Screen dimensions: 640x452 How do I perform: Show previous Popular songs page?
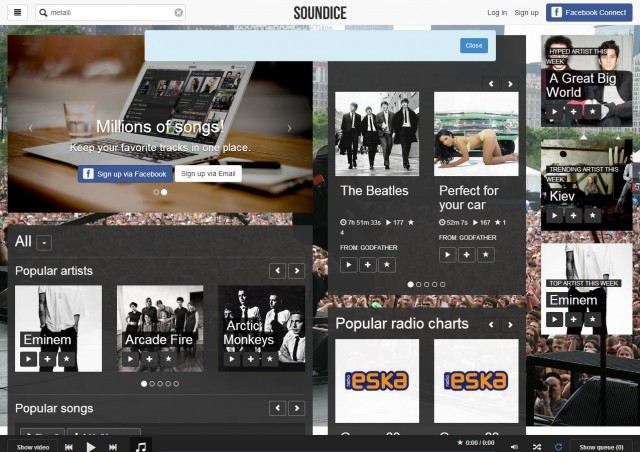(x=278, y=408)
